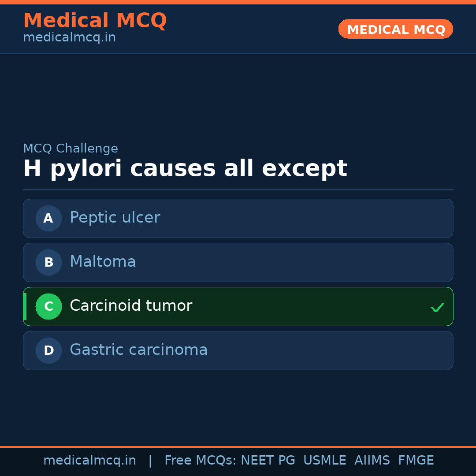The image size is (476, 476).
Task: Click the MCQ Challenge label
Action: click(x=71, y=149)
